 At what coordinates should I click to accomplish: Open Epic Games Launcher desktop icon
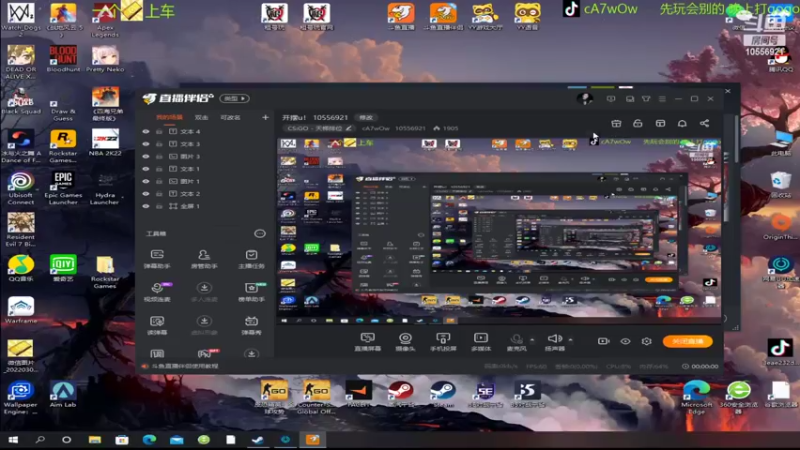tap(63, 188)
